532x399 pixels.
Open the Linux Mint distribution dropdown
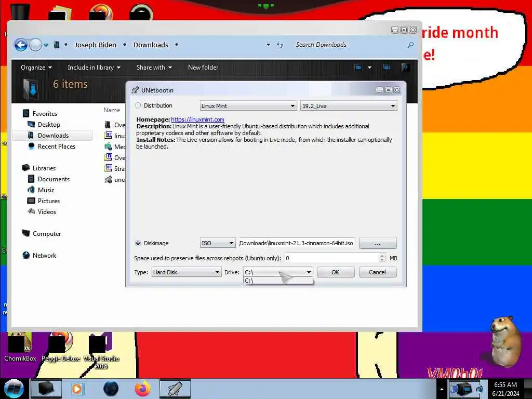[248, 106]
